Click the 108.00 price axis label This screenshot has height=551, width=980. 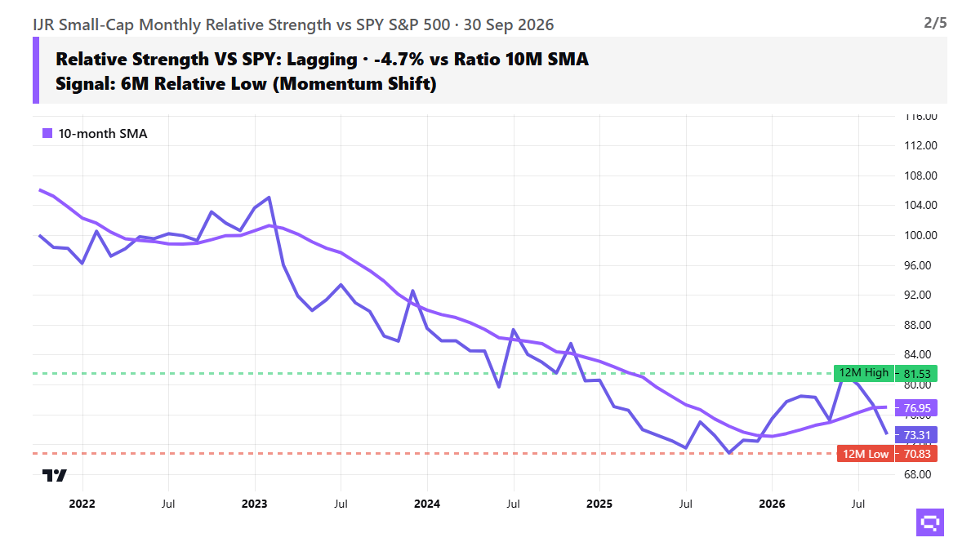click(919, 176)
